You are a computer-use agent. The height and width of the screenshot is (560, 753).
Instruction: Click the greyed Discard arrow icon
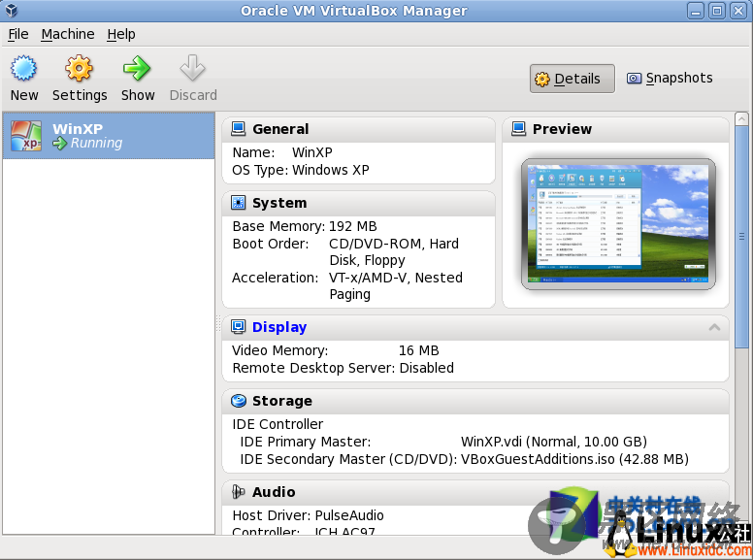click(192, 68)
